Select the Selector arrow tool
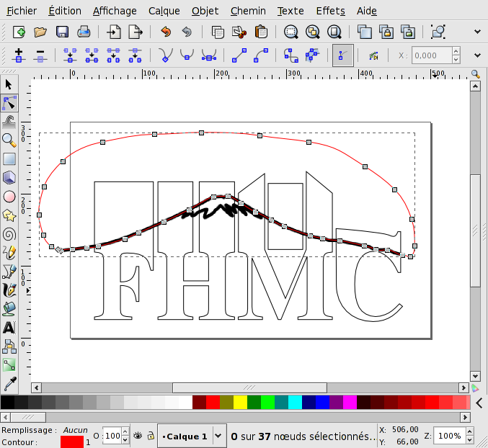The height and width of the screenshot is (448, 488). (9, 84)
